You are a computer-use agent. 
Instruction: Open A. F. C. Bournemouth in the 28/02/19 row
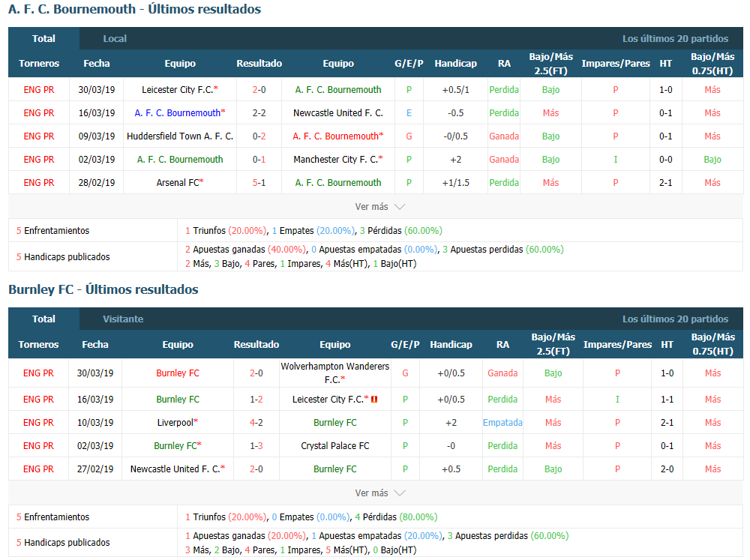[338, 183]
